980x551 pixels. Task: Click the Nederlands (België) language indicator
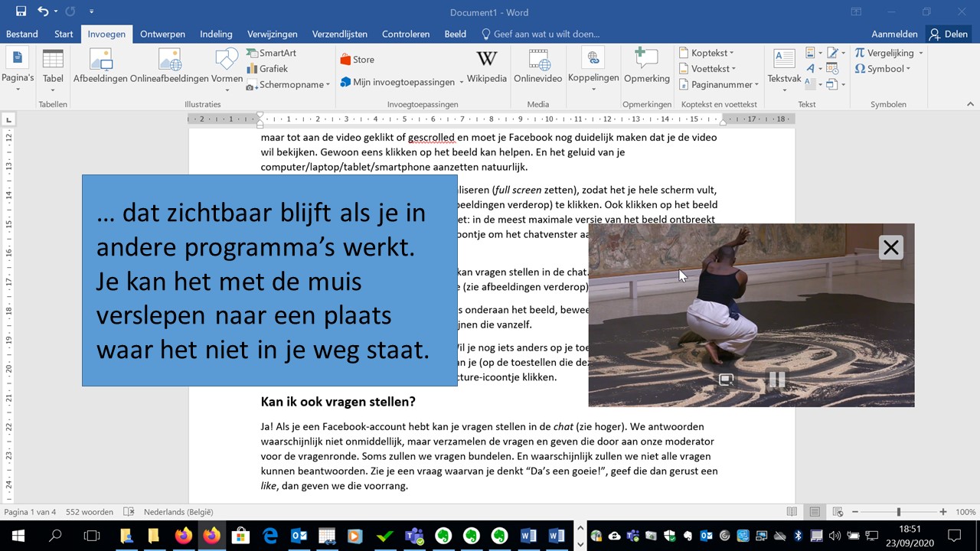tap(178, 512)
